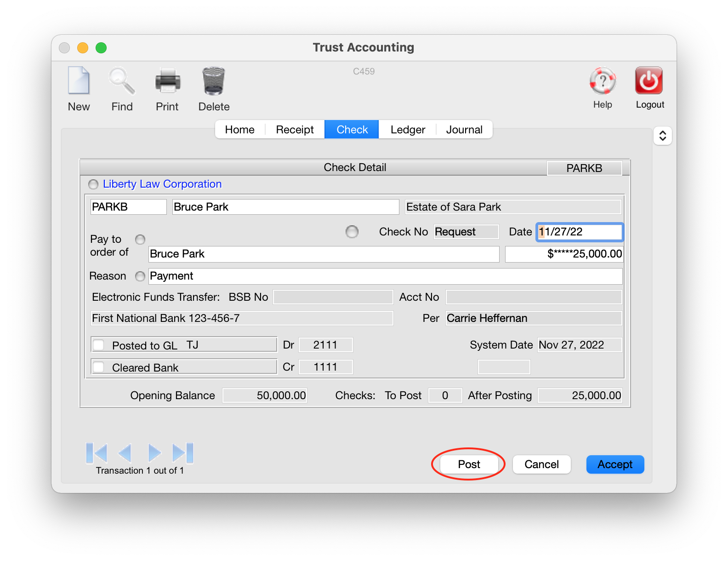Click the blue Accept button

(615, 464)
